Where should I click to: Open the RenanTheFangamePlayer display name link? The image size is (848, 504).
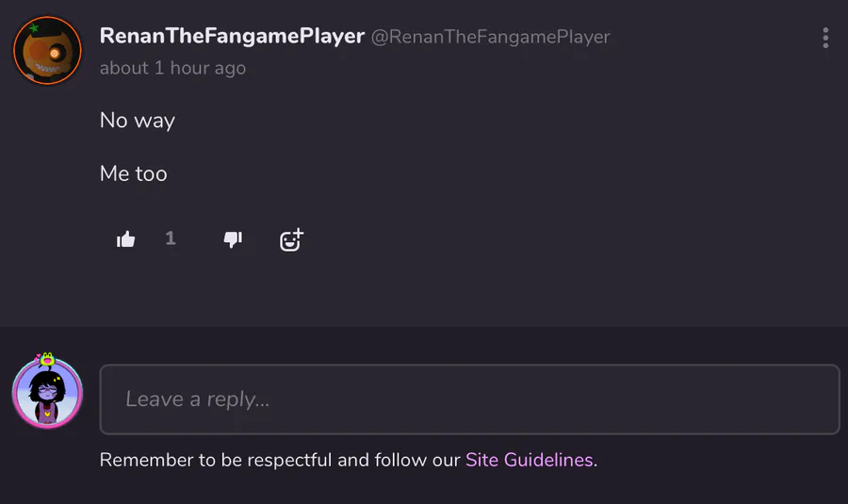click(232, 37)
